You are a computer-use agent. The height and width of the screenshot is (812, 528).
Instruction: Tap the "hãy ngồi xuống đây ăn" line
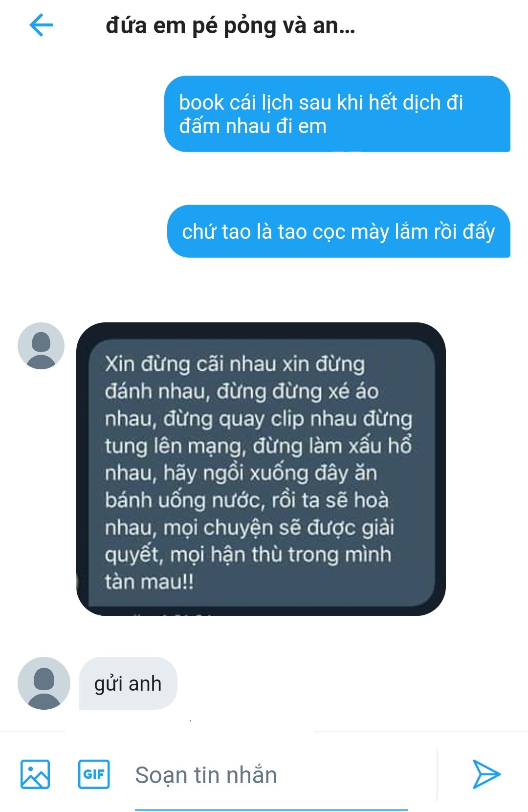click(270, 474)
